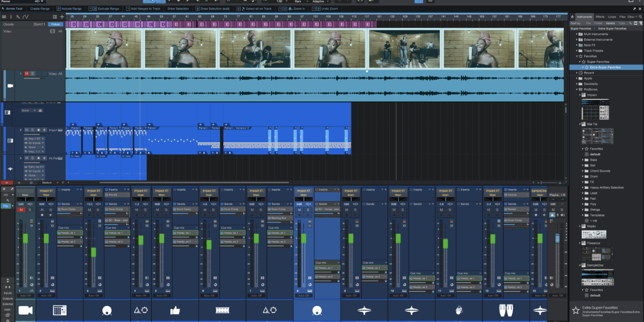The width and height of the screenshot is (644, 322).
Task: Open the Loops browser tab
Action: (612, 17)
